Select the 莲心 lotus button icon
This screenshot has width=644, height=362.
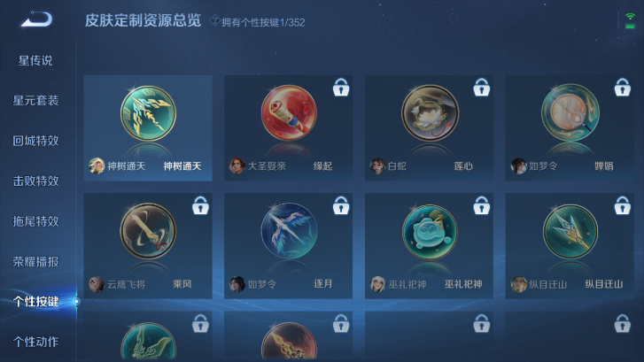(430, 113)
